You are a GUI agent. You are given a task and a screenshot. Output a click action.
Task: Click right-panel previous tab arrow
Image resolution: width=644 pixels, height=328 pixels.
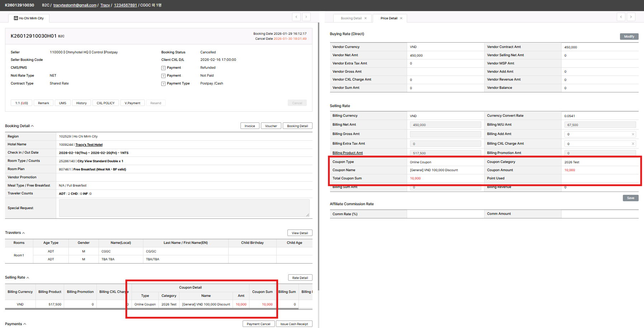(621, 17)
